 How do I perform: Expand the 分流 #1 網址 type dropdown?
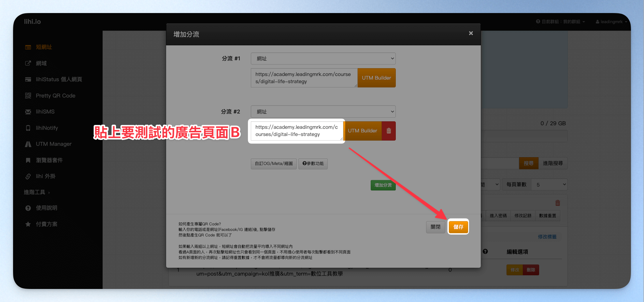[x=323, y=59]
